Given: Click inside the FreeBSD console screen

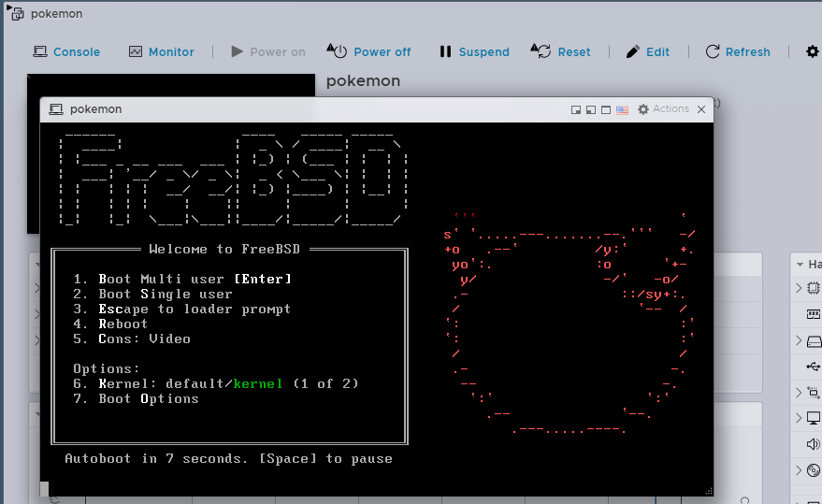Looking at the screenshot, I should [x=377, y=310].
